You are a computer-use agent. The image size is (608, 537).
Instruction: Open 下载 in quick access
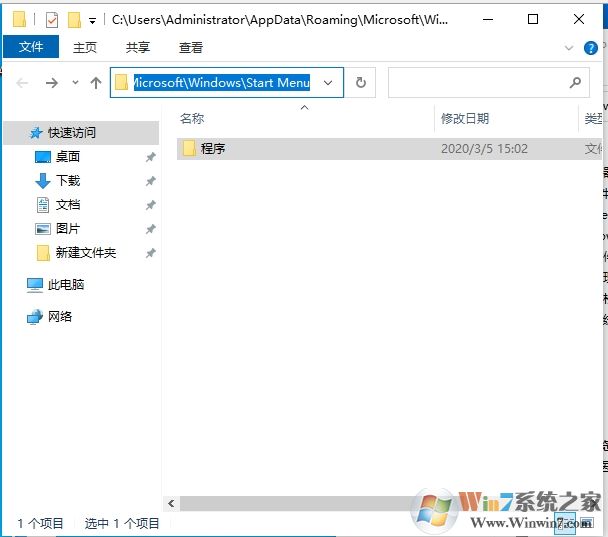pos(68,181)
